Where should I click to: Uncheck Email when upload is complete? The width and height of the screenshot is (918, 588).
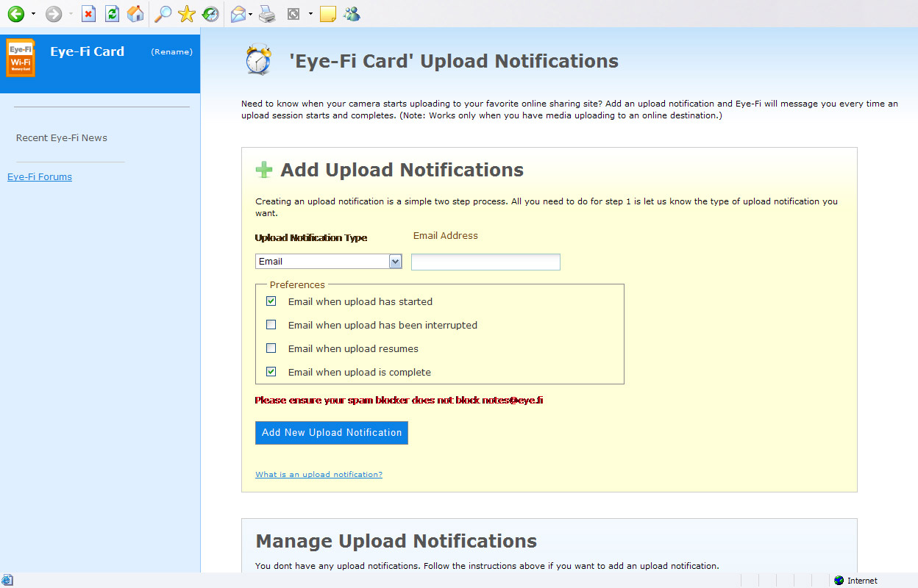click(271, 372)
